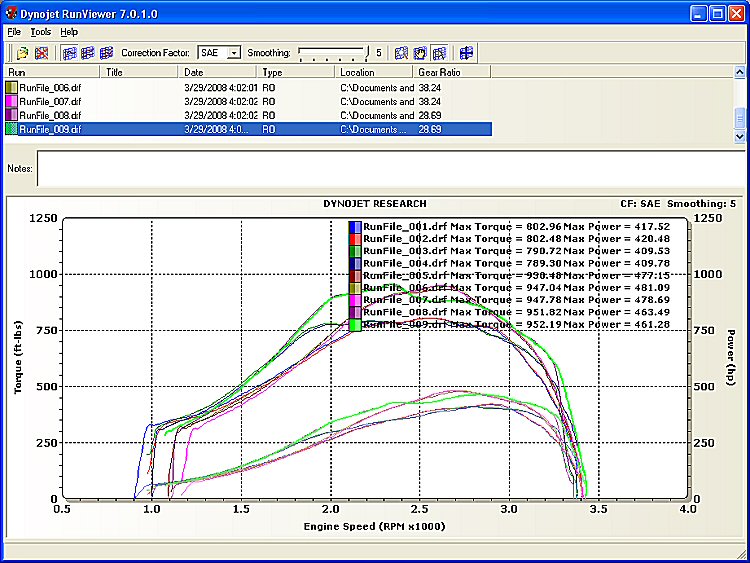Image resolution: width=750 pixels, height=563 pixels.
Task: Open the File menu
Action: tap(14, 32)
